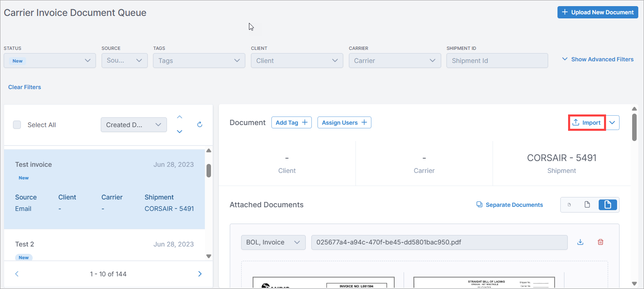Screen dimensions: 644x289
Task: Go to the previous page of documents
Action: pyautogui.click(x=17, y=274)
